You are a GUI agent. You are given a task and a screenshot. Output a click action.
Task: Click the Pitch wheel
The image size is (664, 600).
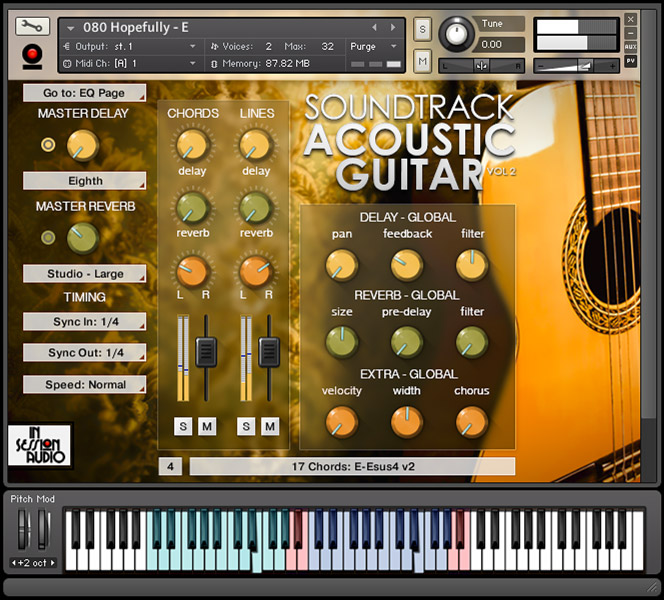22,529
